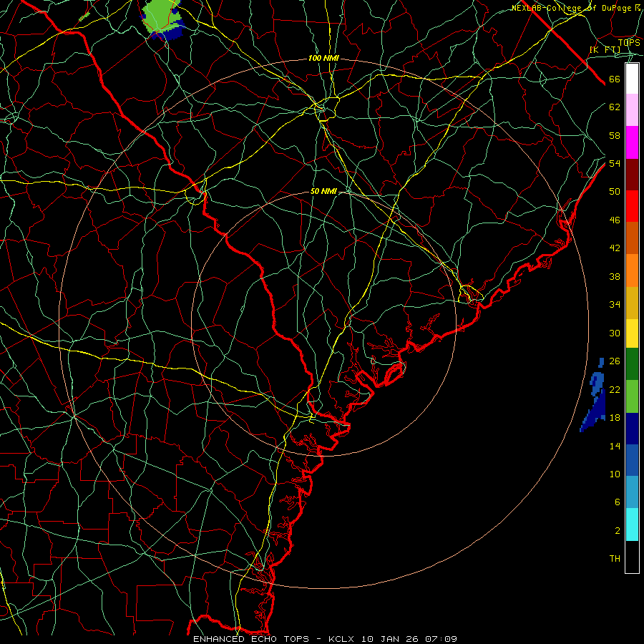This screenshot has width=644, height=644.
Task: Click the magenta 58 kft legend swatch
Action: (x=632, y=142)
